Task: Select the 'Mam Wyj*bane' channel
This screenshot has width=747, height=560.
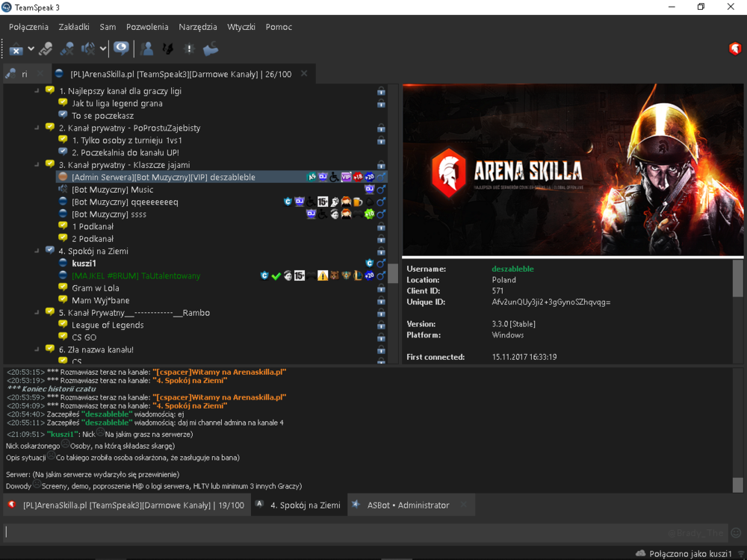Action: coord(101,300)
